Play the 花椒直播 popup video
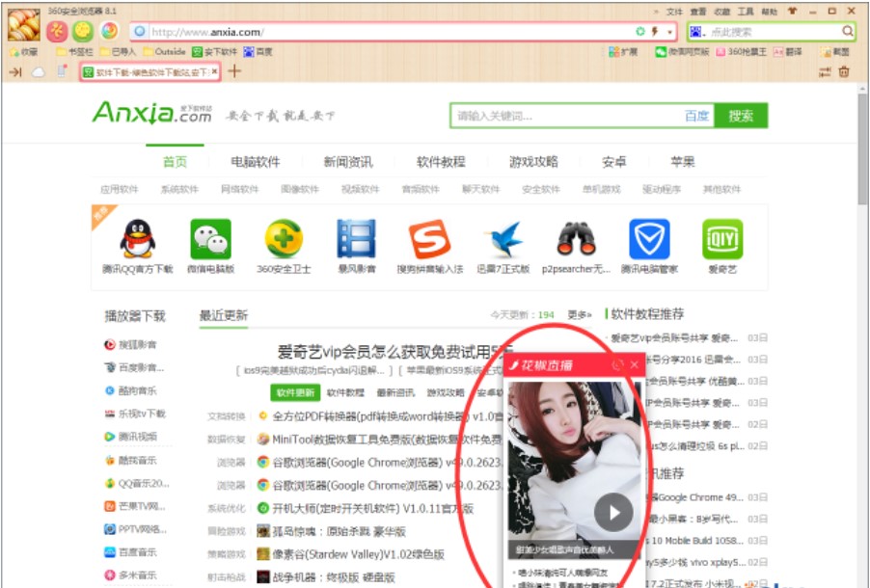Viewport: 870px width, 588px height. (613, 512)
